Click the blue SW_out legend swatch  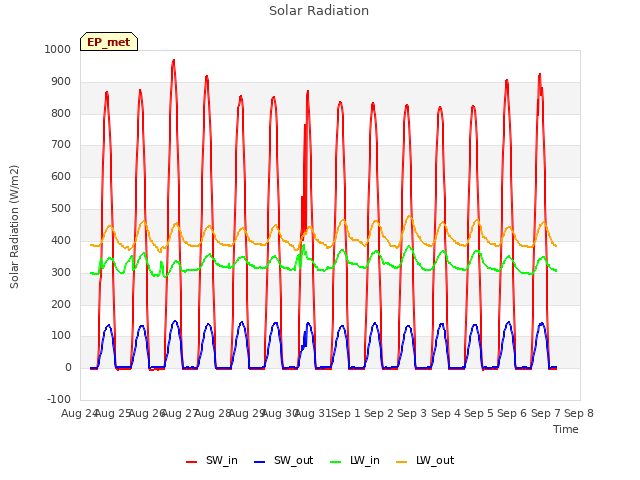260,462
